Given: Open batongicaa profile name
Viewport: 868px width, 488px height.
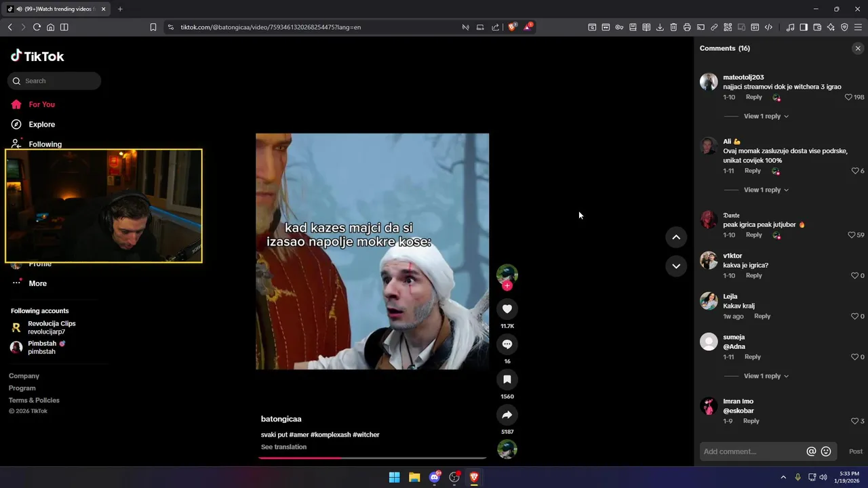Looking at the screenshot, I should tap(281, 419).
